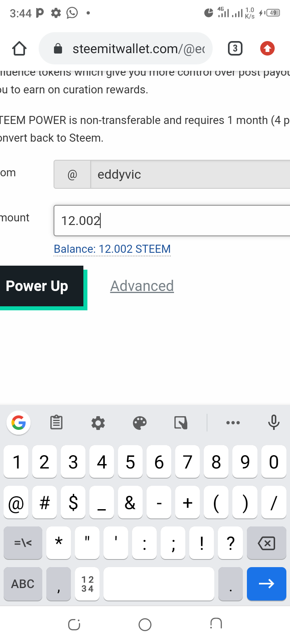
Task: Toggle the 1234 numeric keypad layout
Action: [x=87, y=584]
